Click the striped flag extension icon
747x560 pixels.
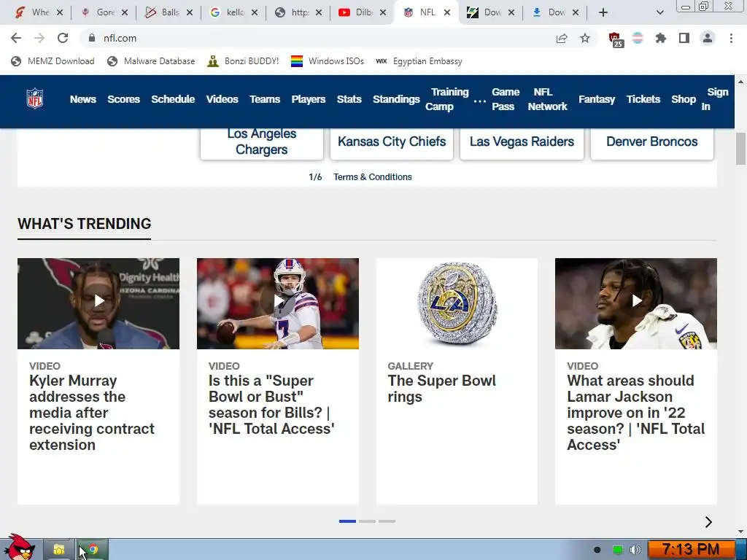(638, 38)
